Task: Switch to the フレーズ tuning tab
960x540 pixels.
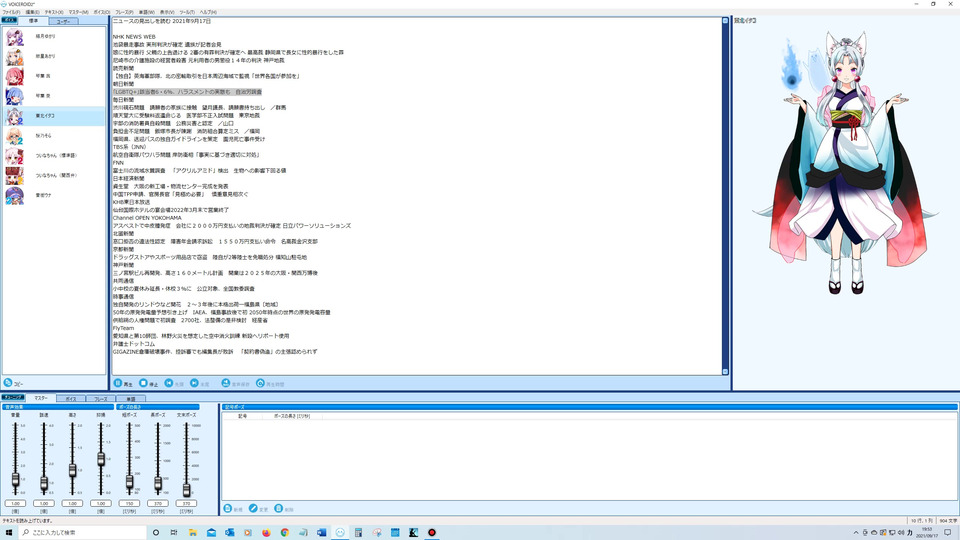Action: pyautogui.click(x=100, y=399)
